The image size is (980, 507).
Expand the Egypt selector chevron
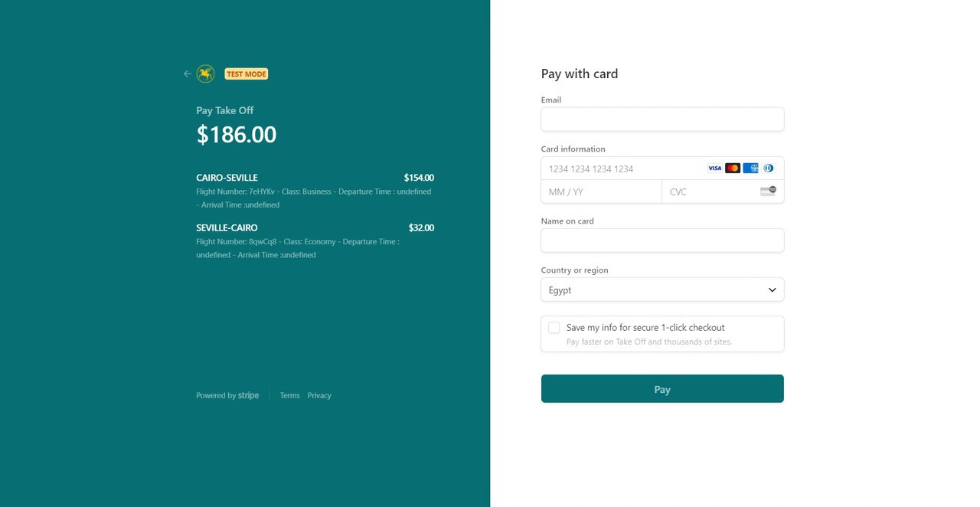point(772,290)
